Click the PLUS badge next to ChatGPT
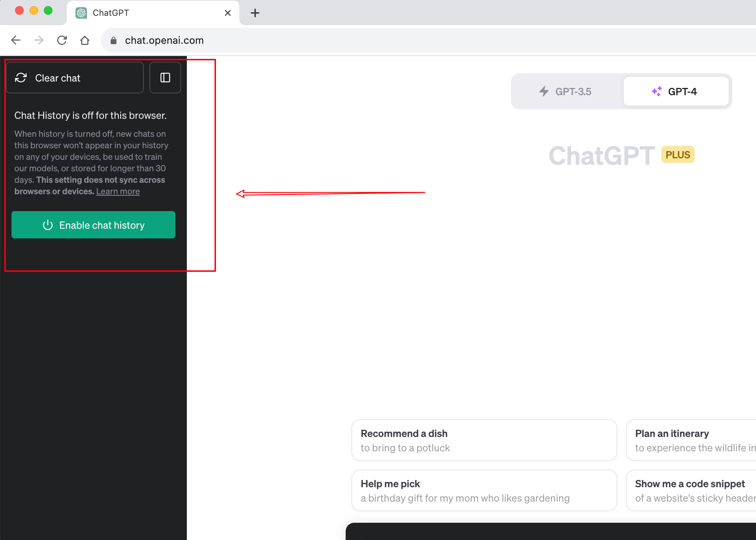The image size is (756, 540). pyautogui.click(x=678, y=155)
